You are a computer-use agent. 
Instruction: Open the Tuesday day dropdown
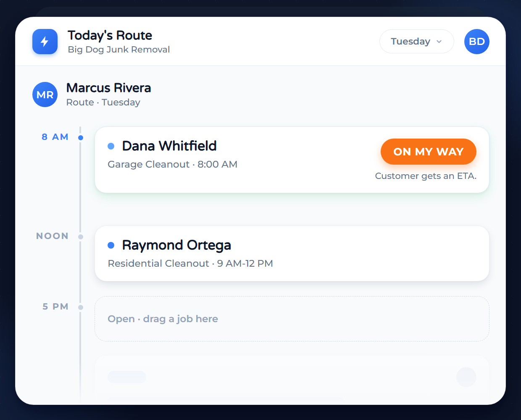416,42
